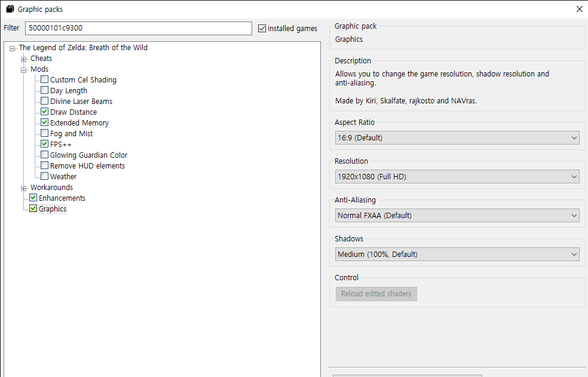588x377 pixels.
Task: Check the Divine Laser Beams box
Action: point(45,101)
